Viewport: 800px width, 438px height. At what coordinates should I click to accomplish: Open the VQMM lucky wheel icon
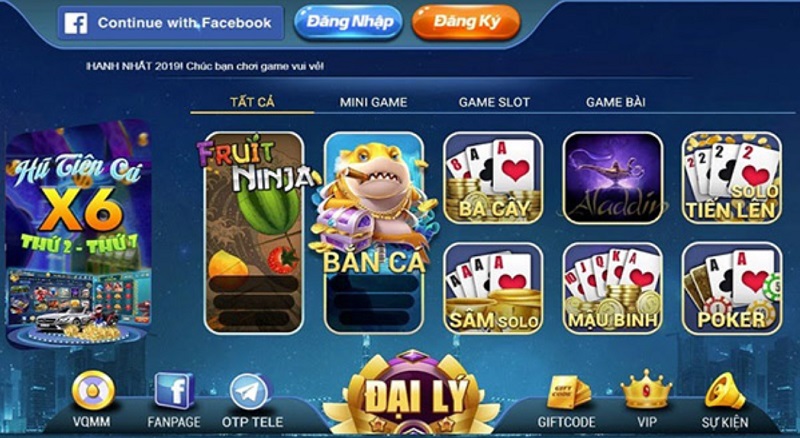coord(93,392)
